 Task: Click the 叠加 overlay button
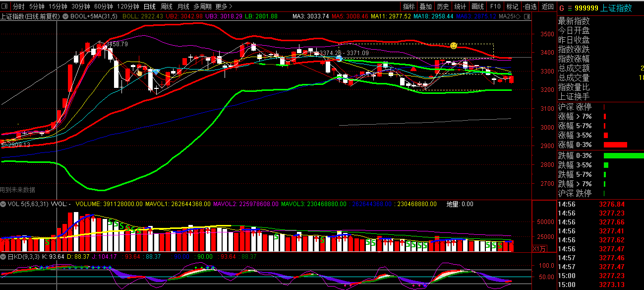[425, 6]
